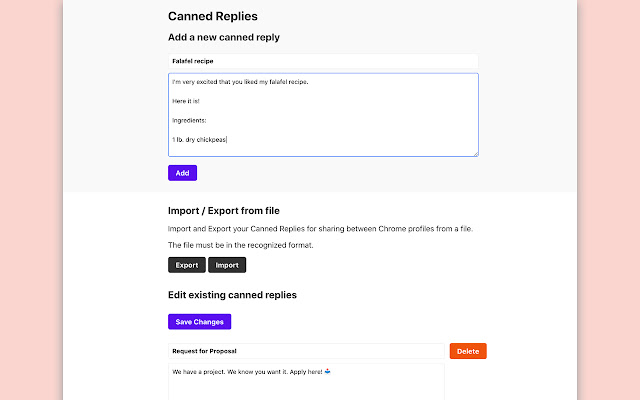Click the textarea resize handle corner
The height and width of the screenshot is (400, 640).
pyautogui.click(x=475, y=153)
